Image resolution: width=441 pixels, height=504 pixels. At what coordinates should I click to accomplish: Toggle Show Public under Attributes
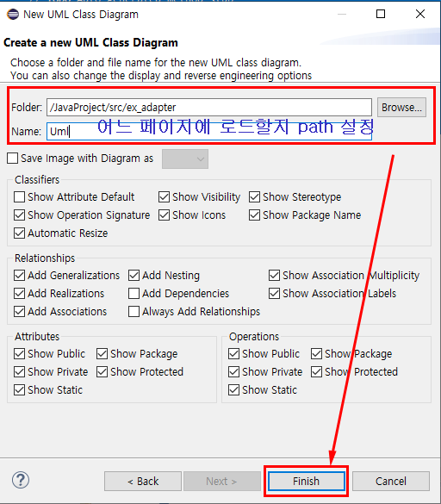click(19, 353)
